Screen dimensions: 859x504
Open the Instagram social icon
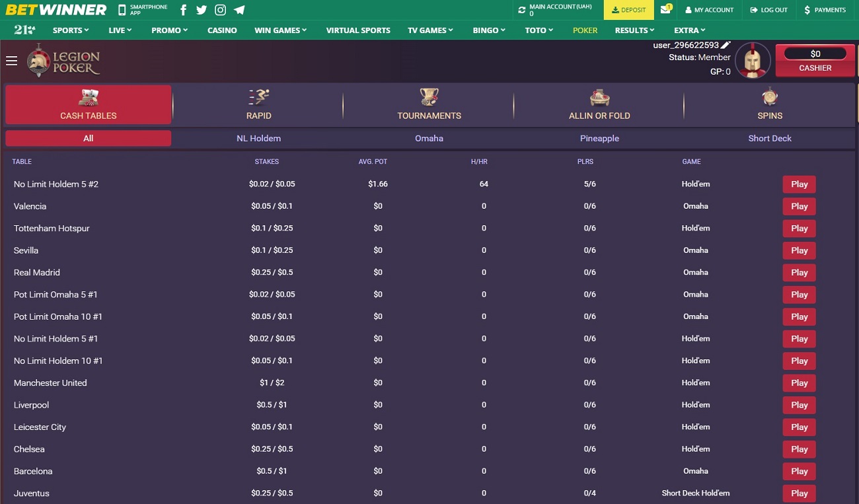tap(221, 10)
